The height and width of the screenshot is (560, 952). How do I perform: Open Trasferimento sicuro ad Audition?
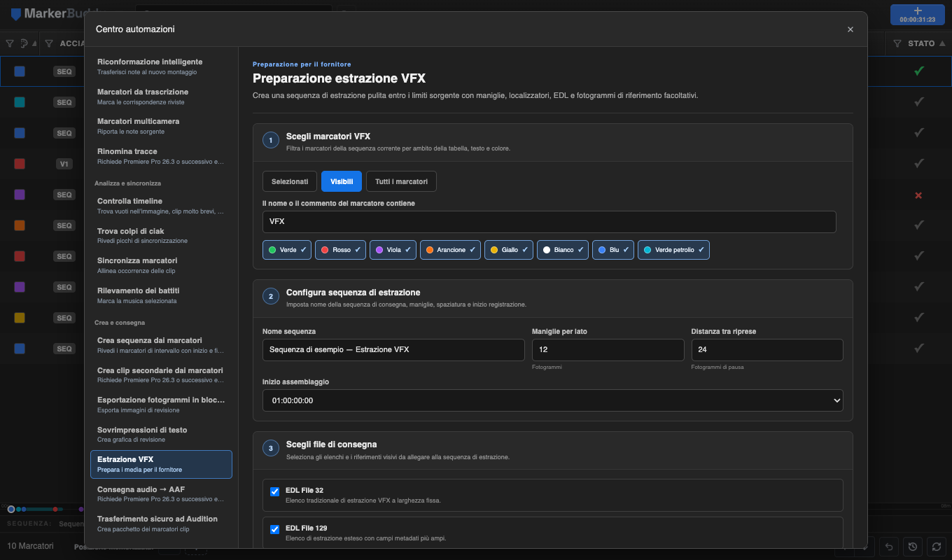(x=161, y=524)
